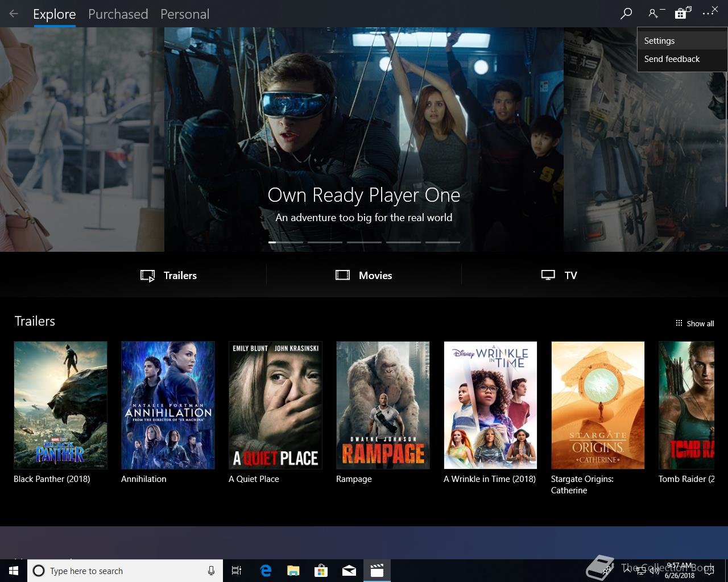The height and width of the screenshot is (582, 728).
Task: Select the second carousel page indicator
Action: click(x=325, y=242)
